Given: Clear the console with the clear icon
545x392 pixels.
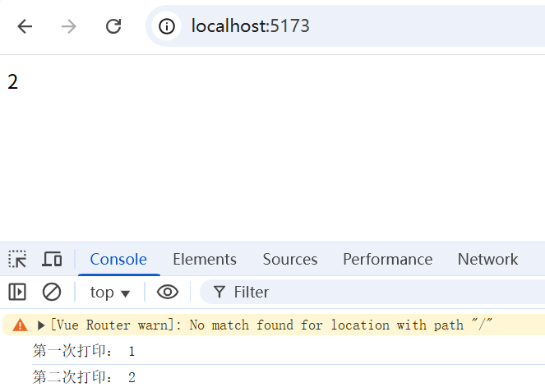Looking at the screenshot, I should (x=52, y=292).
